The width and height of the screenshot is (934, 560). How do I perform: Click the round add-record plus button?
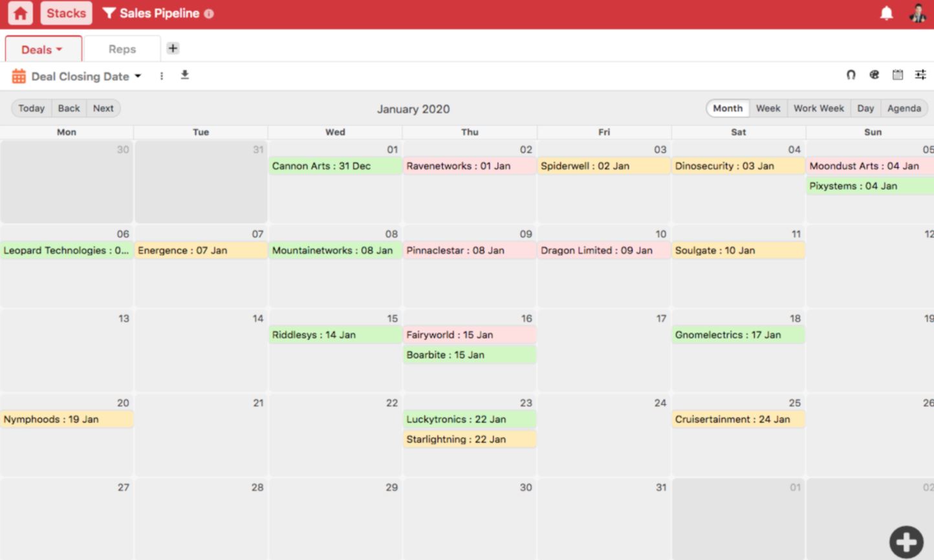pos(906,542)
